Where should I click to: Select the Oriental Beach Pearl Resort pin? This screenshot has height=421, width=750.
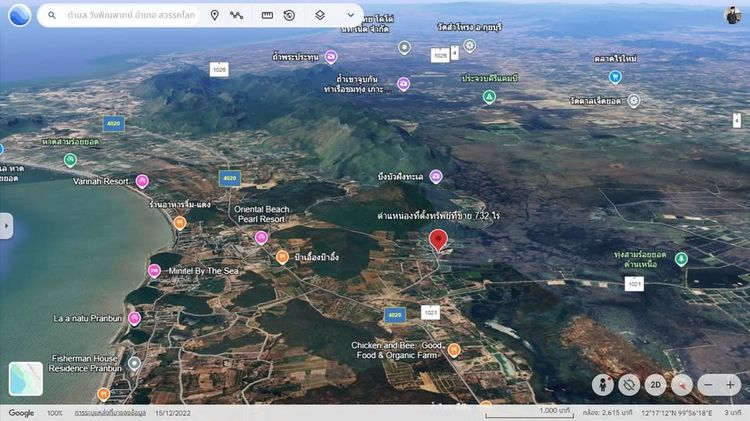[261, 237]
